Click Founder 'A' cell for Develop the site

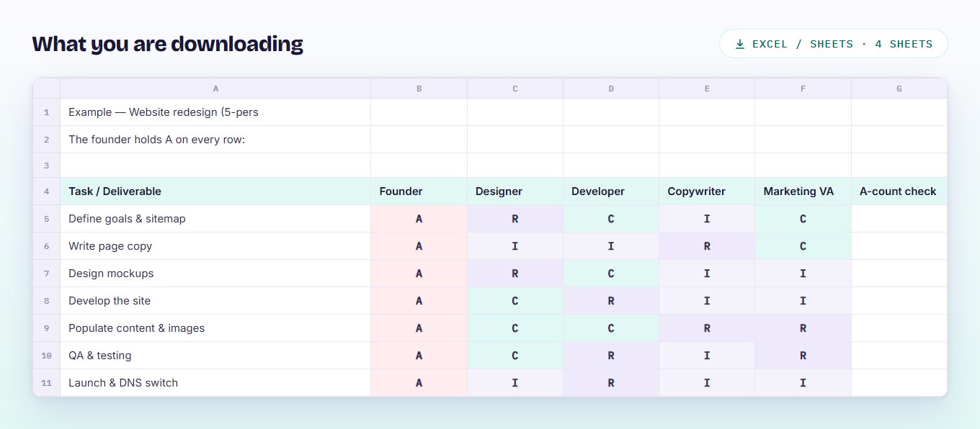[419, 301]
